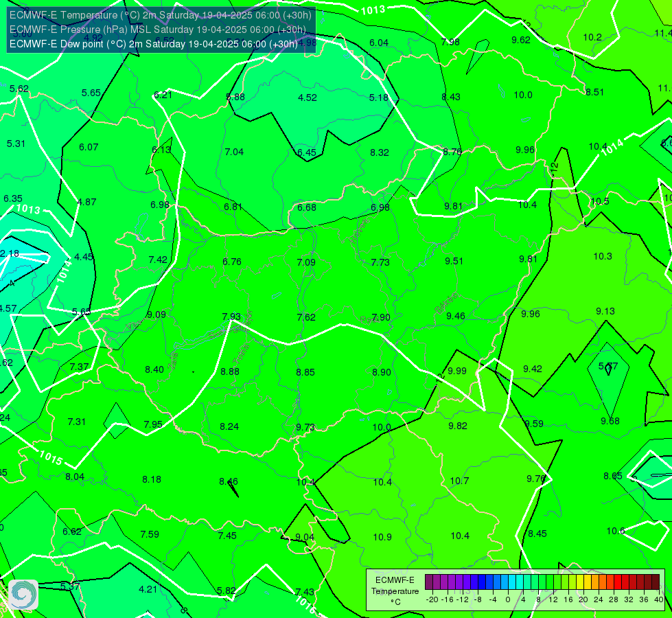Click the 9.76 dew point value
Viewport: 672px width, 618px height.
535,479
